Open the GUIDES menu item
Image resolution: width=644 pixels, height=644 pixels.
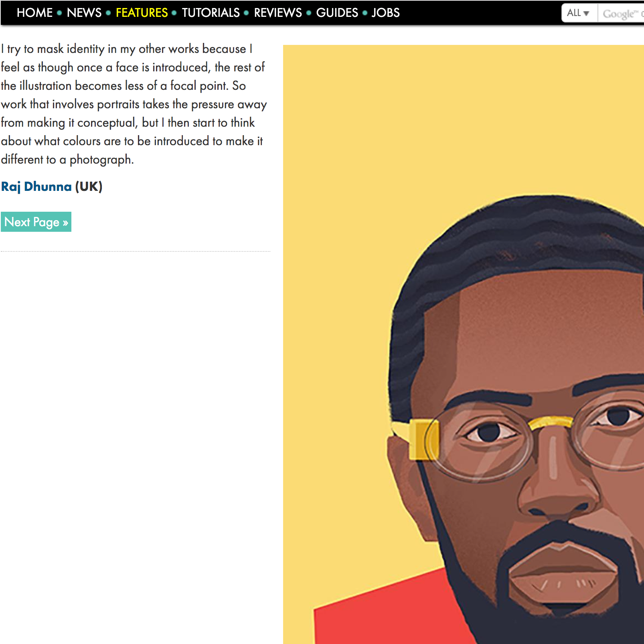[337, 13]
